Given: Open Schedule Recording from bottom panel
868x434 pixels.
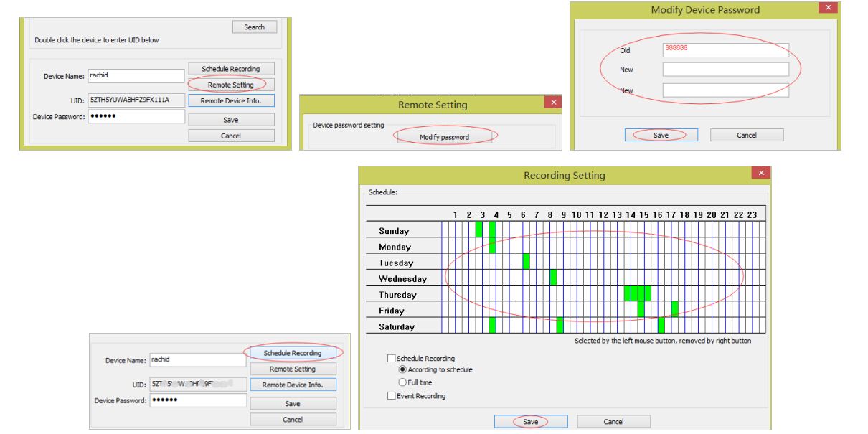Looking at the screenshot, I should pyautogui.click(x=293, y=352).
